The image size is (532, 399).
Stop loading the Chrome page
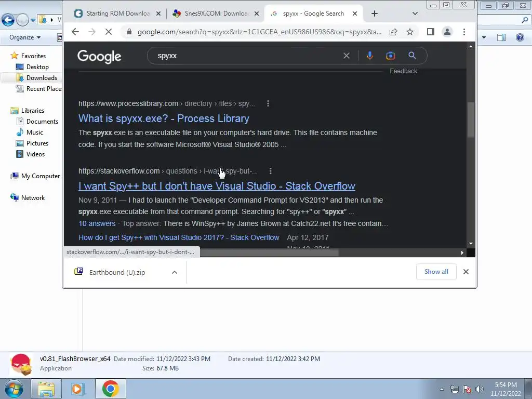tap(109, 32)
